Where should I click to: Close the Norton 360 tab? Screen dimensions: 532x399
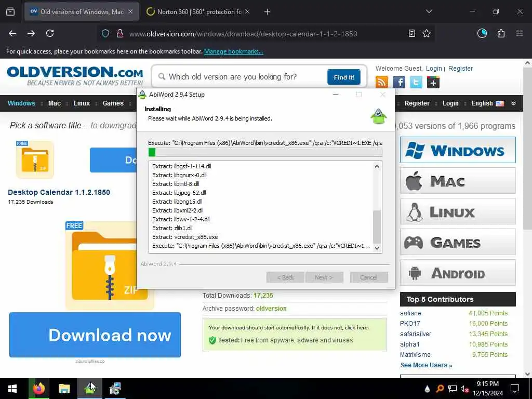click(247, 11)
